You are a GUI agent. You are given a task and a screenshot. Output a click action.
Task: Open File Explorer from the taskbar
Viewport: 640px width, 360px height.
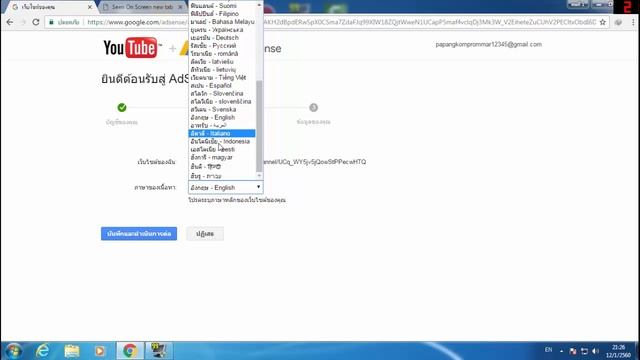click(x=72, y=351)
